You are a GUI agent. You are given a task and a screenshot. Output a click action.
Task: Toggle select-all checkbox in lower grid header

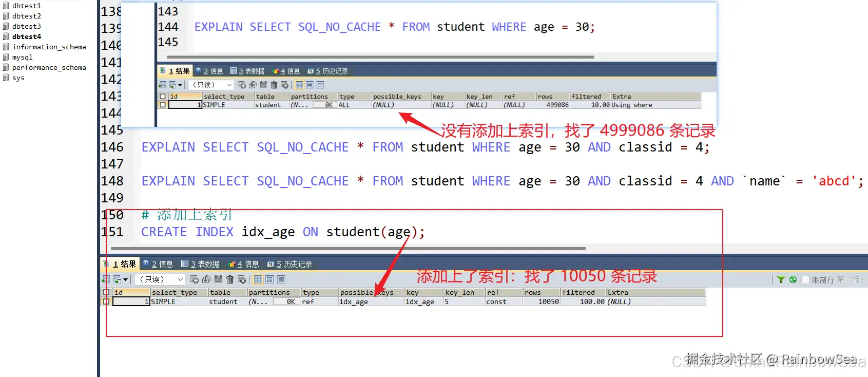point(106,292)
